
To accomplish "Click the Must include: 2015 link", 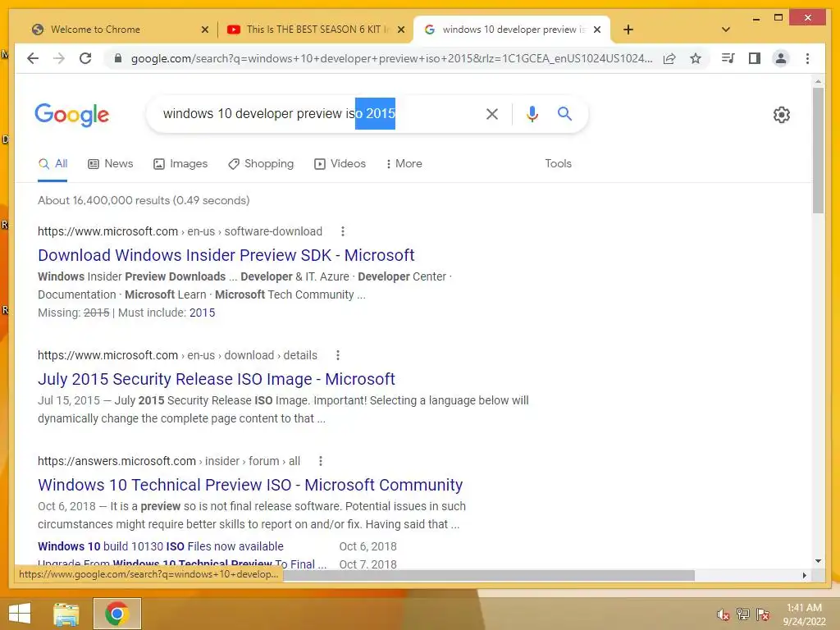I will [202, 313].
